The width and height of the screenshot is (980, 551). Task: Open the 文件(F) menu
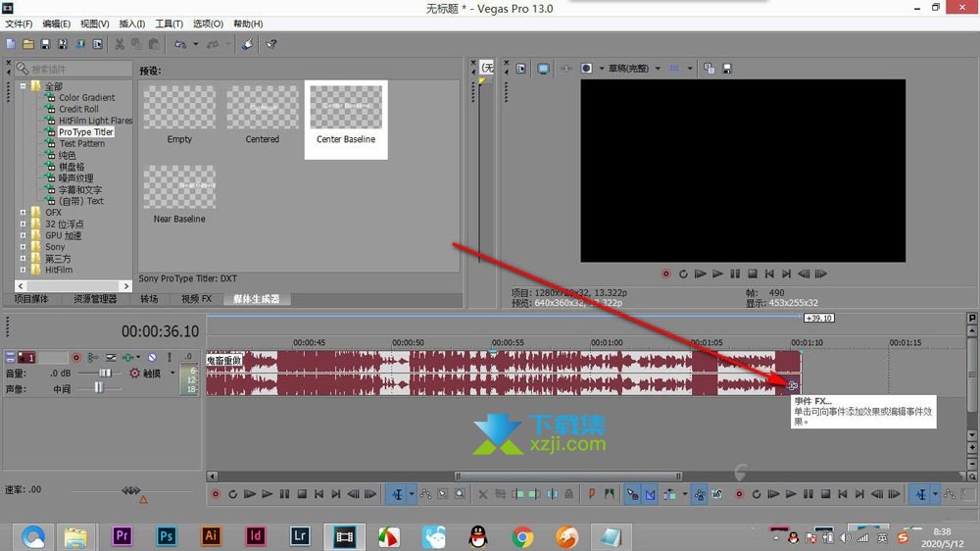19,24
